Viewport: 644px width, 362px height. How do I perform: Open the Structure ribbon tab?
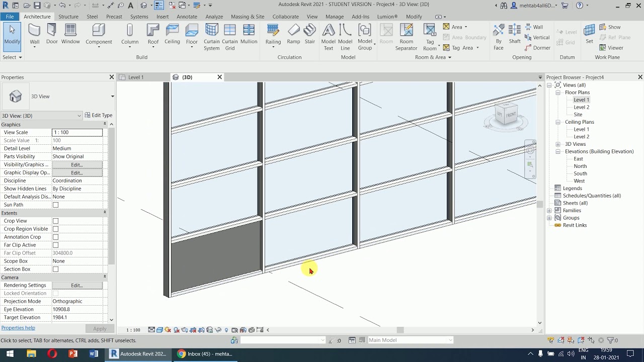(x=68, y=17)
